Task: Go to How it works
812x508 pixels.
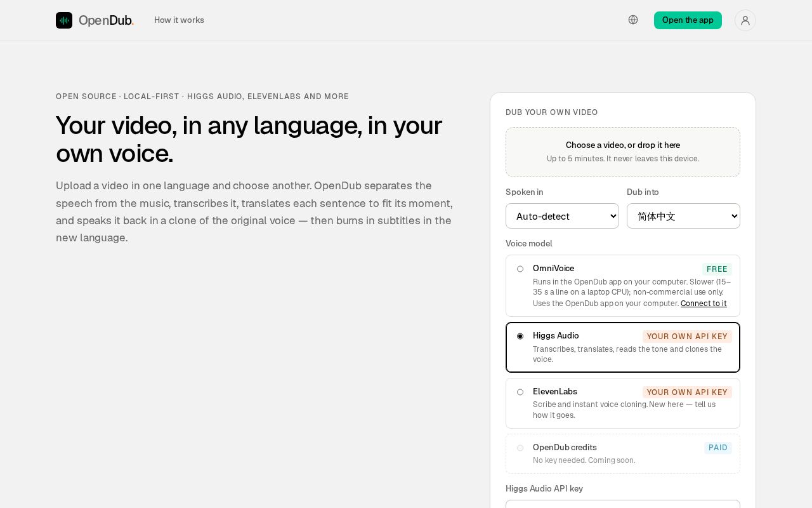Action: [179, 20]
